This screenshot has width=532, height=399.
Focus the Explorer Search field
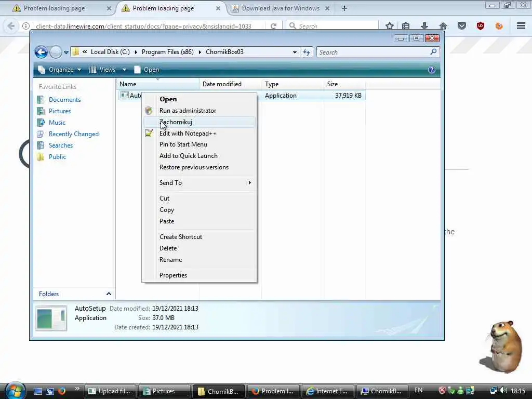tap(373, 52)
